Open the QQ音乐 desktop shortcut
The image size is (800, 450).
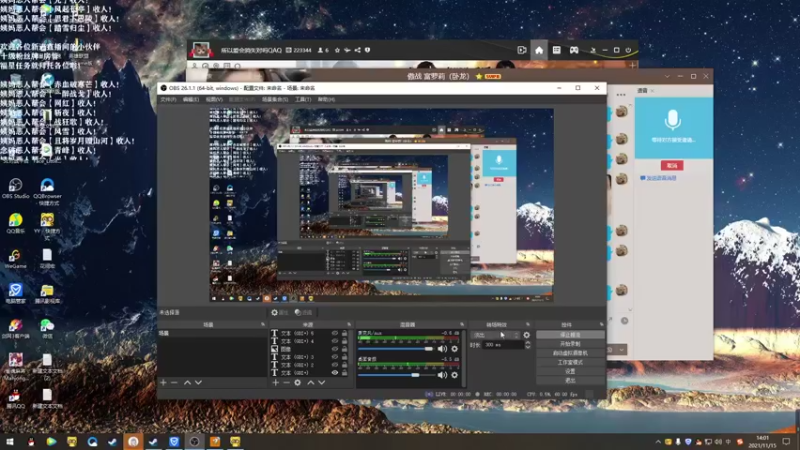click(x=15, y=223)
